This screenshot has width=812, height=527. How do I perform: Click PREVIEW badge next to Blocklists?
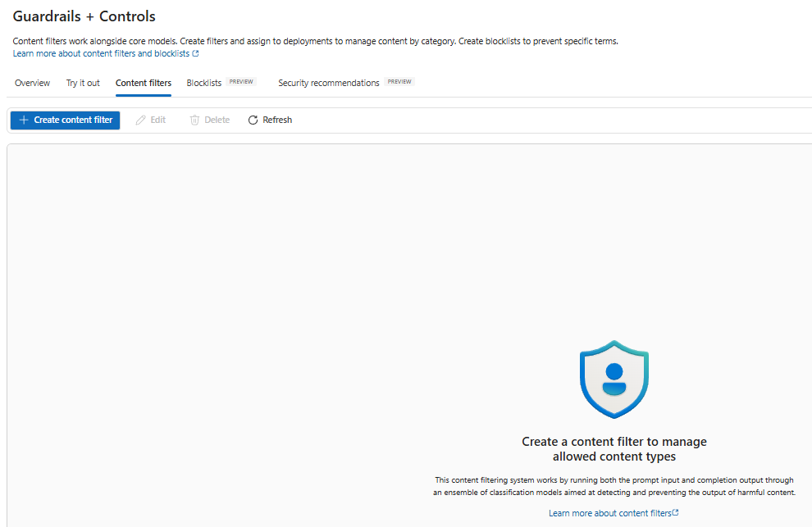point(241,82)
